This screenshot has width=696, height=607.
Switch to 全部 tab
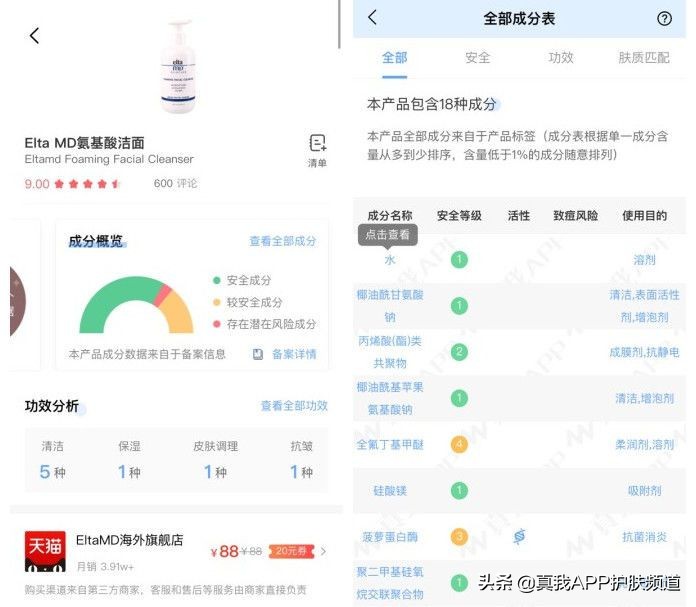(x=394, y=58)
